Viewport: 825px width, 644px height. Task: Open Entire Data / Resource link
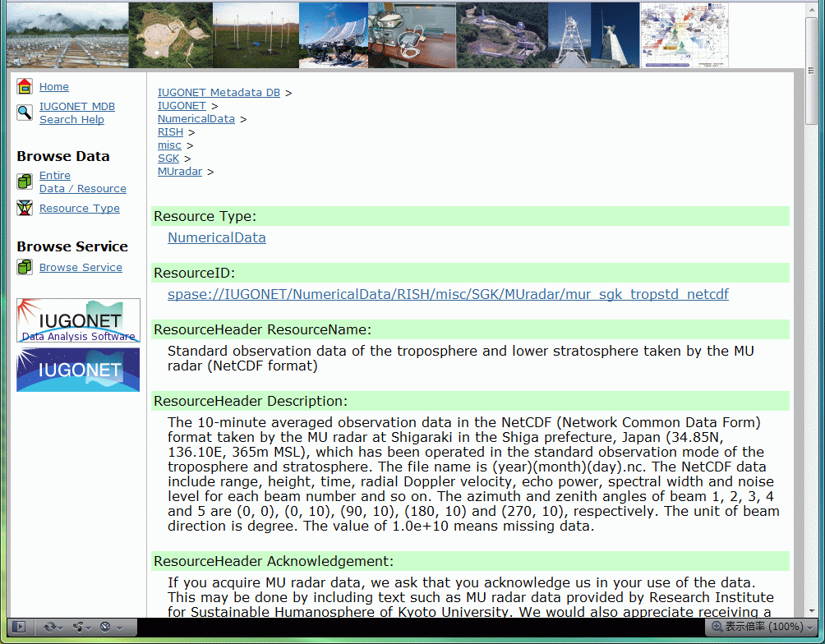coord(83,182)
